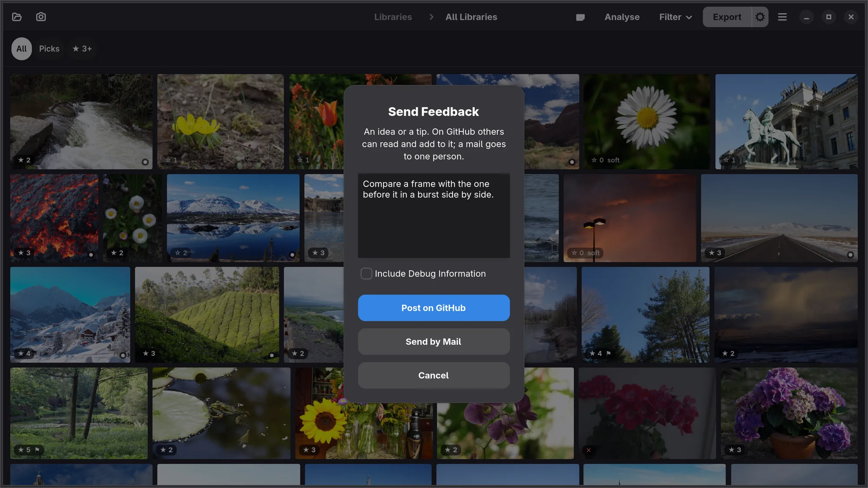The height and width of the screenshot is (488, 868).
Task: Select the All filter tab
Action: tap(21, 49)
